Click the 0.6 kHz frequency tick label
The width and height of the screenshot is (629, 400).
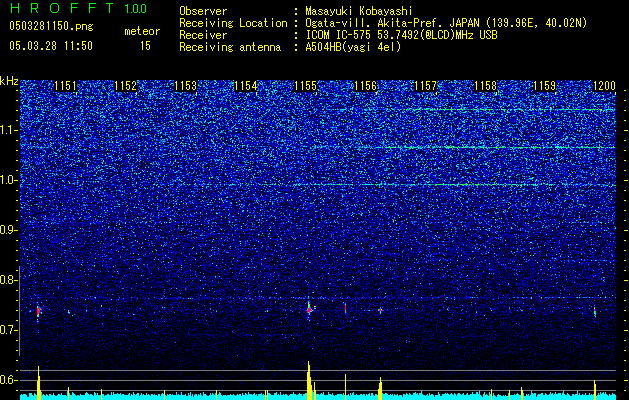point(8,380)
